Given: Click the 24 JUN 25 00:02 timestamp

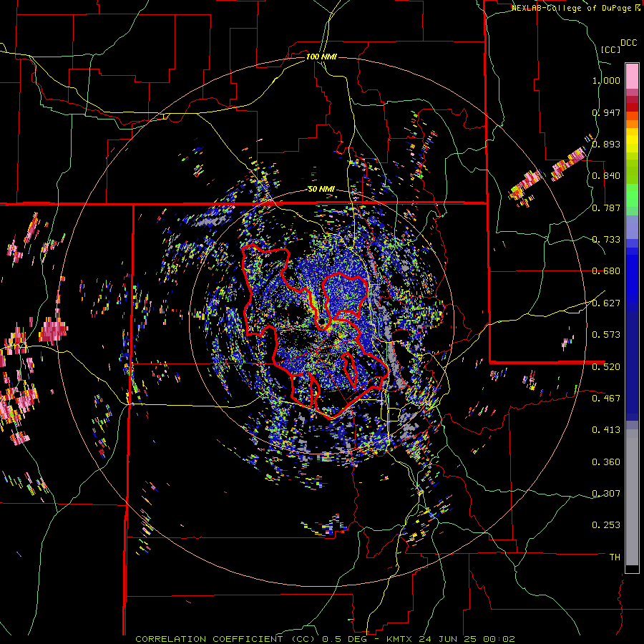Looking at the screenshot, I should [x=467, y=639].
